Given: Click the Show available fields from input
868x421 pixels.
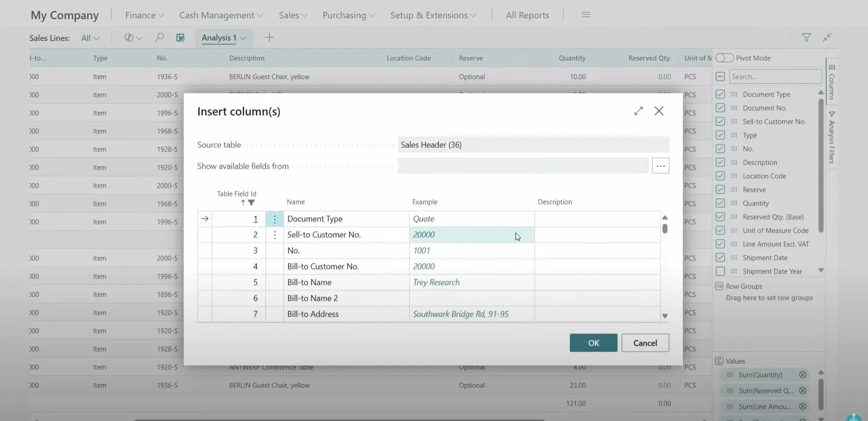Looking at the screenshot, I should (x=523, y=166).
